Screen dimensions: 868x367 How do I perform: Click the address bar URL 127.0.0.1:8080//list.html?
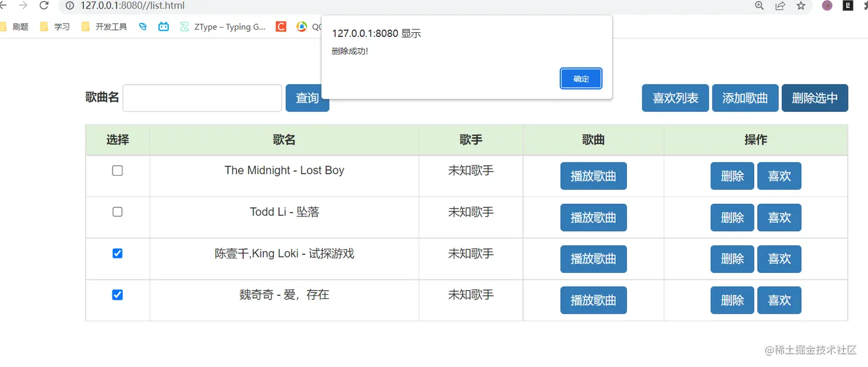(x=133, y=6)
